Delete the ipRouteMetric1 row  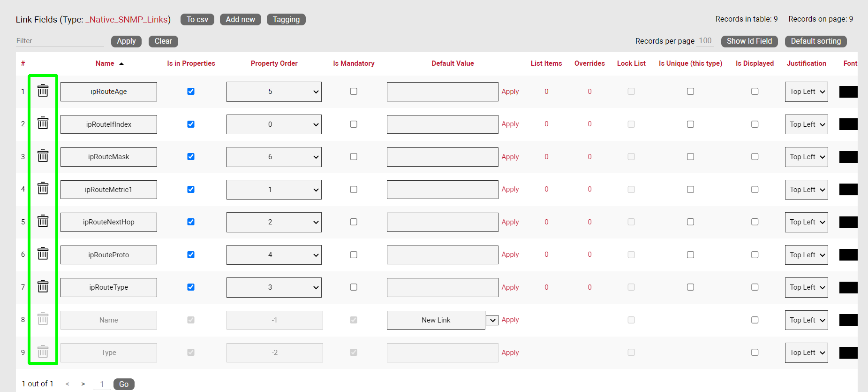click(x=43, y=188)
